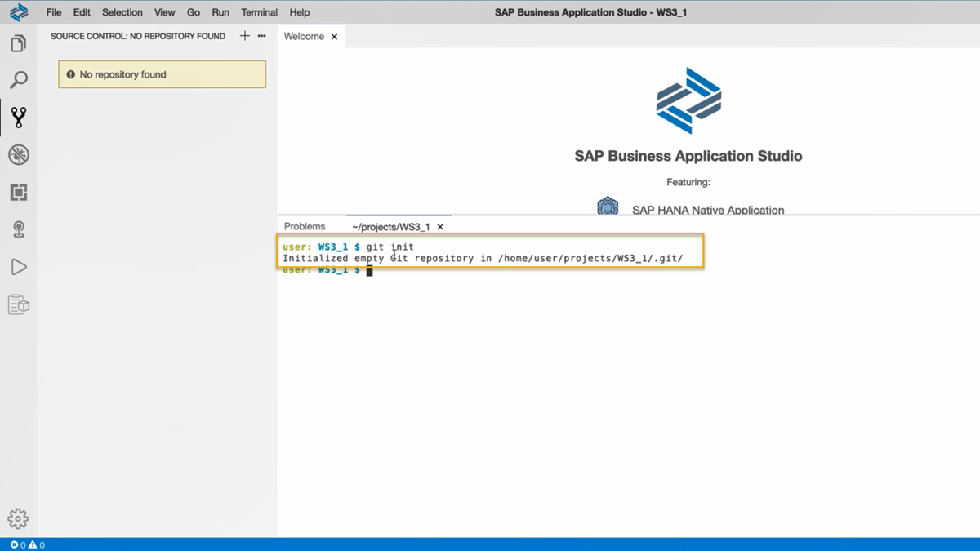Click the plus icon in Source Control header
Screen dimensions: 980x551
pos(244,36)
